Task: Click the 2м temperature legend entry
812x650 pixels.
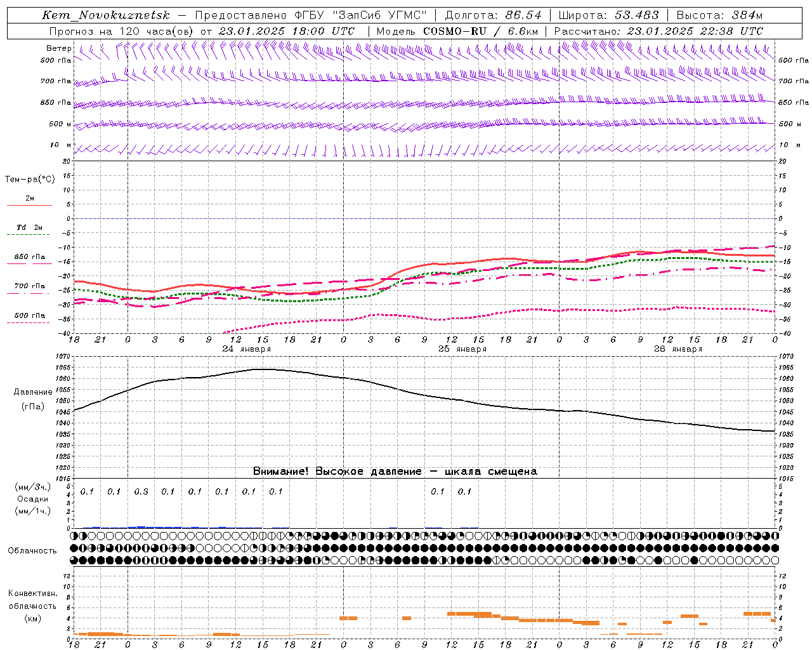Action: (x=30, y=199)
